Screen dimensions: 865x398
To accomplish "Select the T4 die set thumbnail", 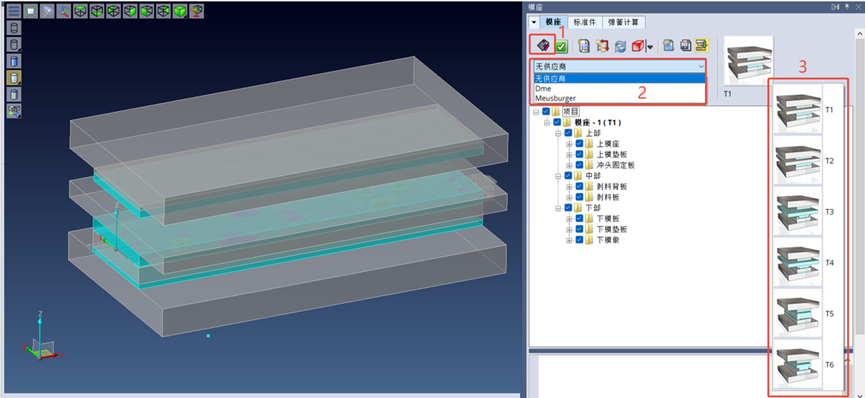I will tap(798, 263).
